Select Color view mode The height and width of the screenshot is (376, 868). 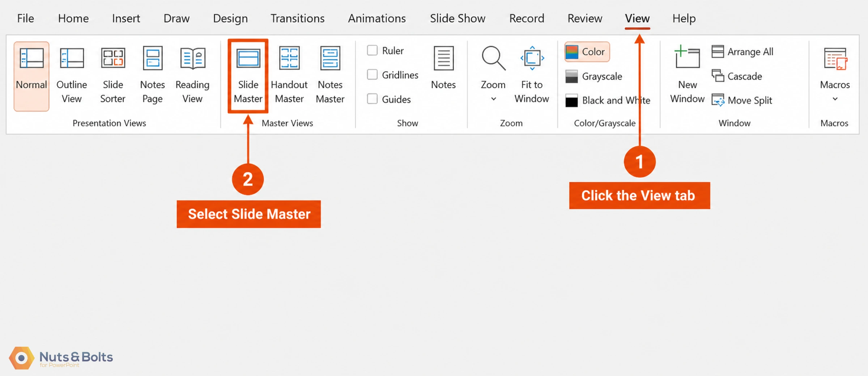tap(587, 52)
